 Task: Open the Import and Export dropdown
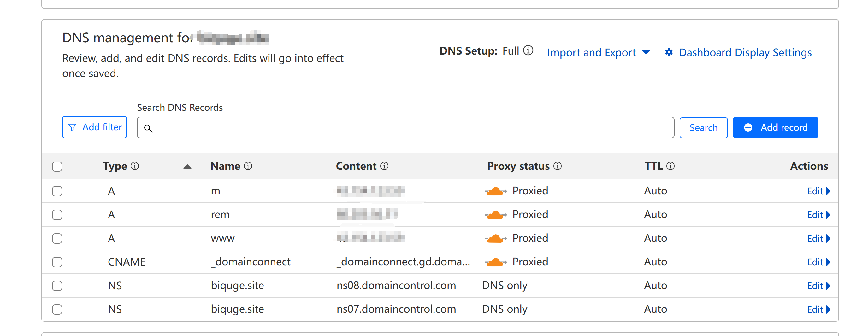599,52
